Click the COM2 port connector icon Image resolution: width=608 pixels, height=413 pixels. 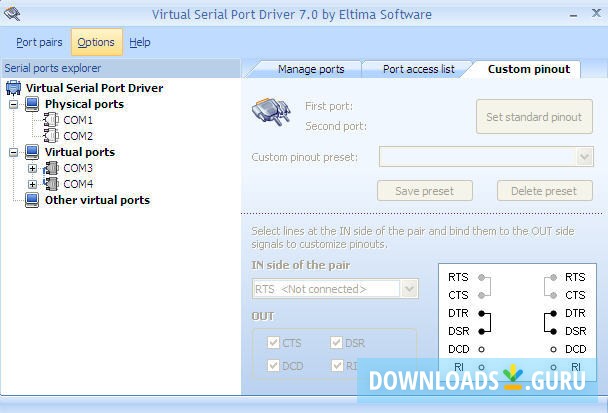point(51,136)
